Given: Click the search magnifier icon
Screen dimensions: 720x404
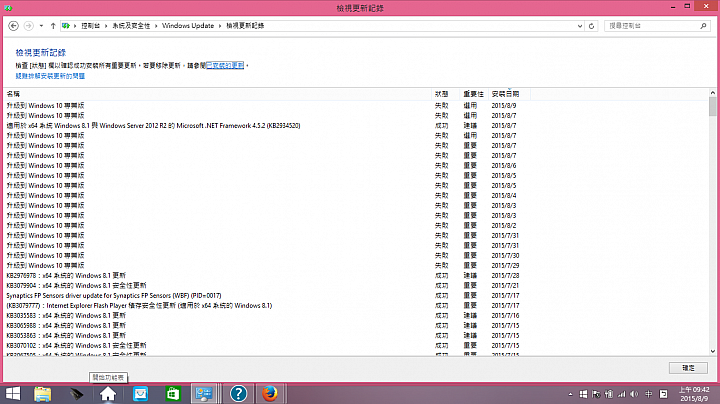Looking at the screenshot, I should tap(703, 26).
